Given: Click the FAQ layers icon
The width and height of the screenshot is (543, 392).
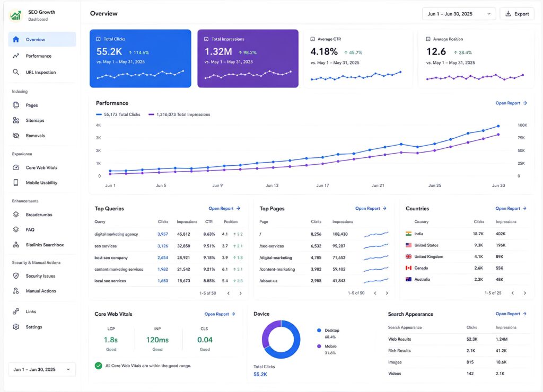Looking at the screenshot, I should coord(16,229).
